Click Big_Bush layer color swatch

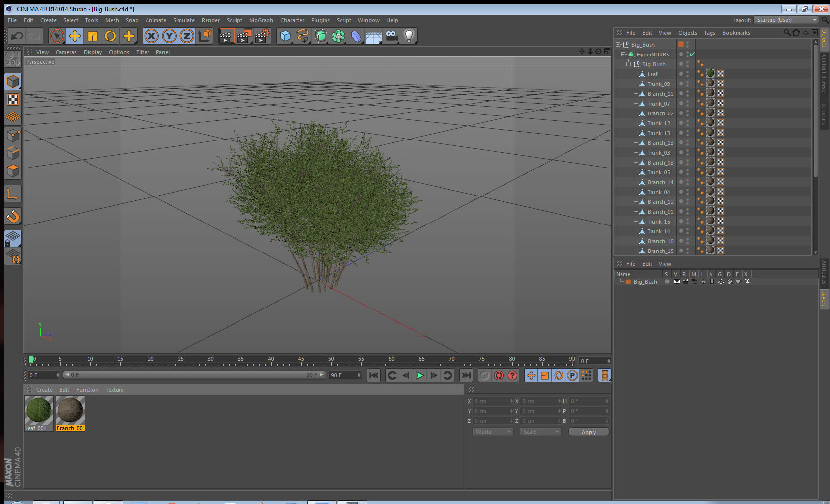coord(628,281)
